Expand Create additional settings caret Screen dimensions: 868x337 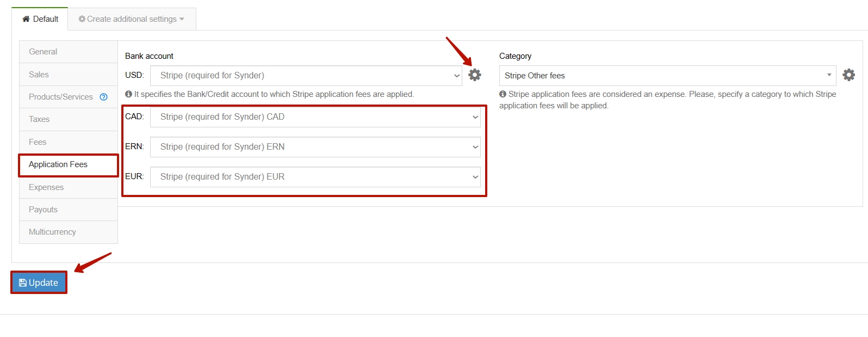(182, 19)
